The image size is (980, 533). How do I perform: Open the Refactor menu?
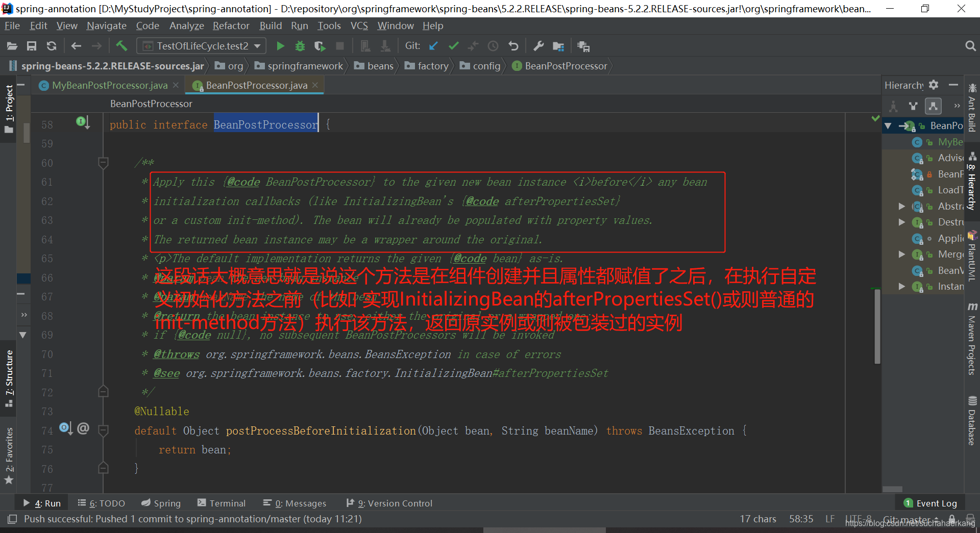pyautogui.click(x=231, y=26)
